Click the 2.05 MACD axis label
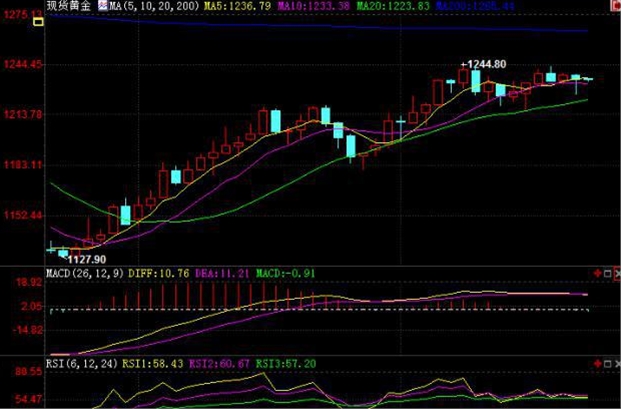Image resolution: width=621 pixels, height=409 pixels. point(31,306)
